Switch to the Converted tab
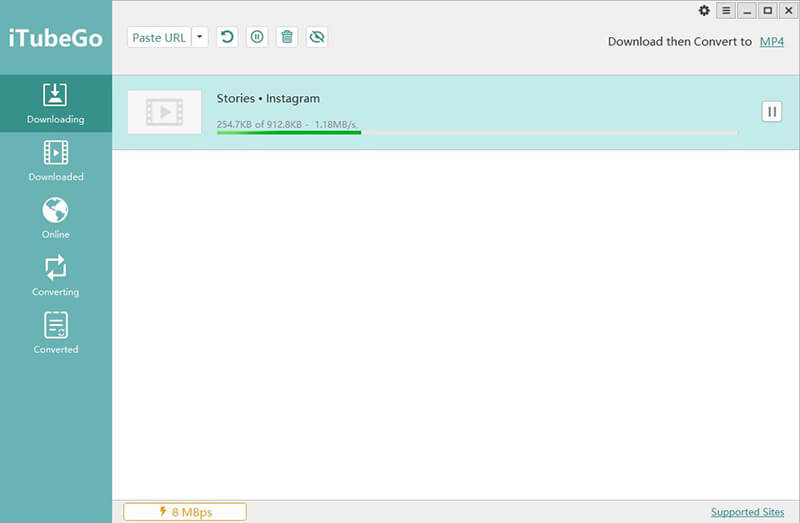Screen dimensions: 800x523 tap(56, 333)
